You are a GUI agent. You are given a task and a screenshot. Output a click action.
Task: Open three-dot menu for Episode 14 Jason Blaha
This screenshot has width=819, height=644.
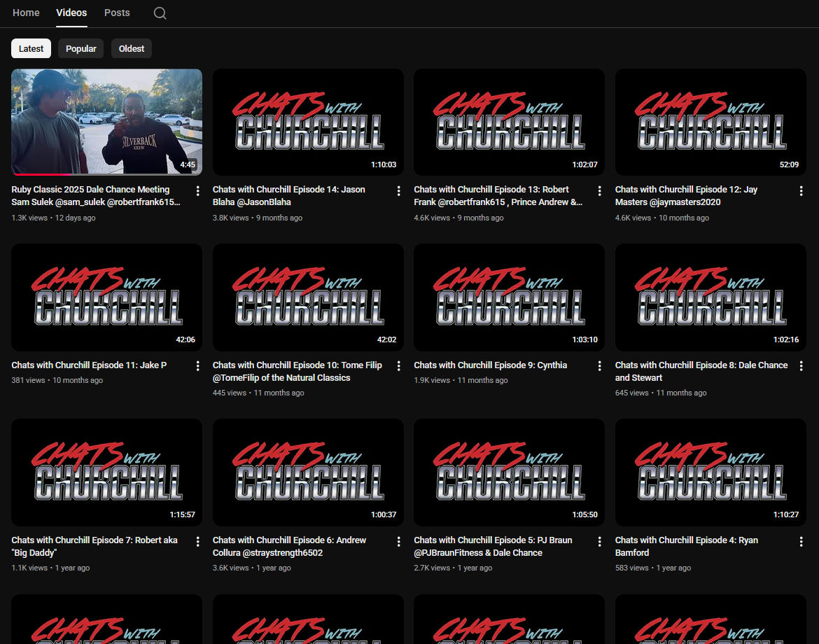(x=399, y=190)
